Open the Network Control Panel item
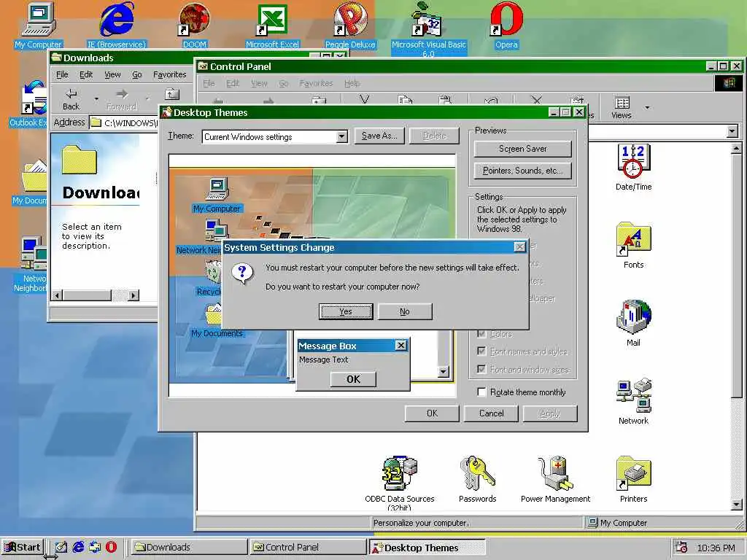The height and width of the screenshot is (560, 747). 633,401
